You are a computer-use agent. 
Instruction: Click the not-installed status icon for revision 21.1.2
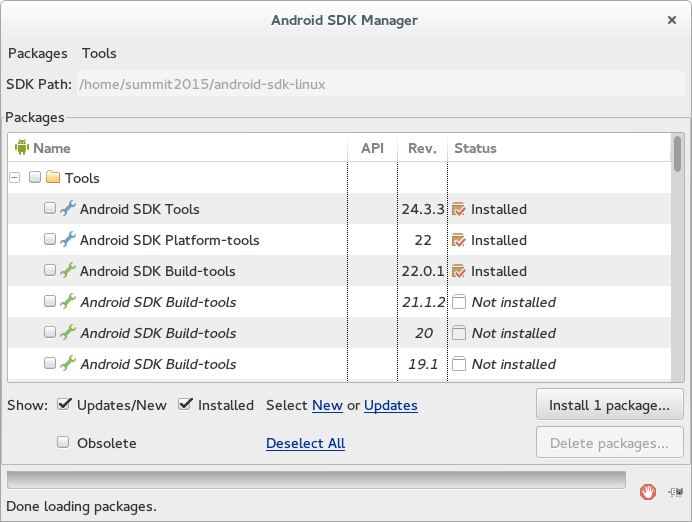[x=459, y=302]
